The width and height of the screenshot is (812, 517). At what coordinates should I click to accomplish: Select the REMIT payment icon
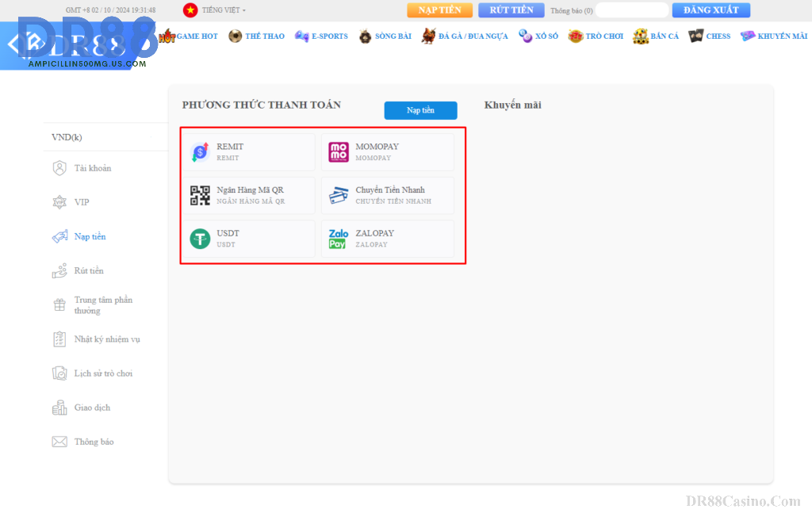pyautogui.click(x=200, y=152)
